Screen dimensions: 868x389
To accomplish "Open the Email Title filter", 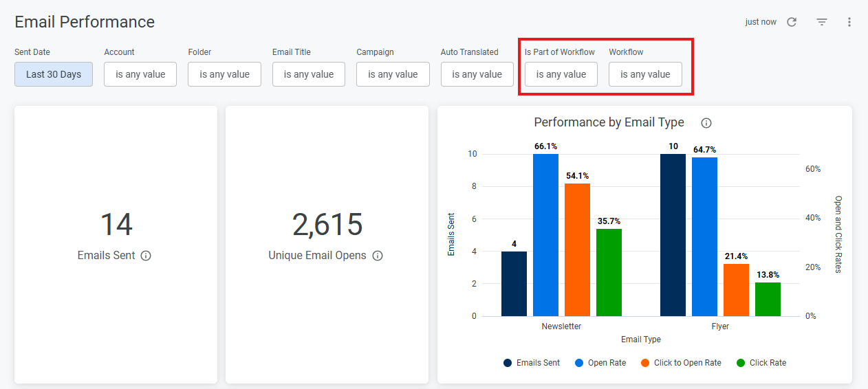I will pyautogui.click(x=309, y=74).
